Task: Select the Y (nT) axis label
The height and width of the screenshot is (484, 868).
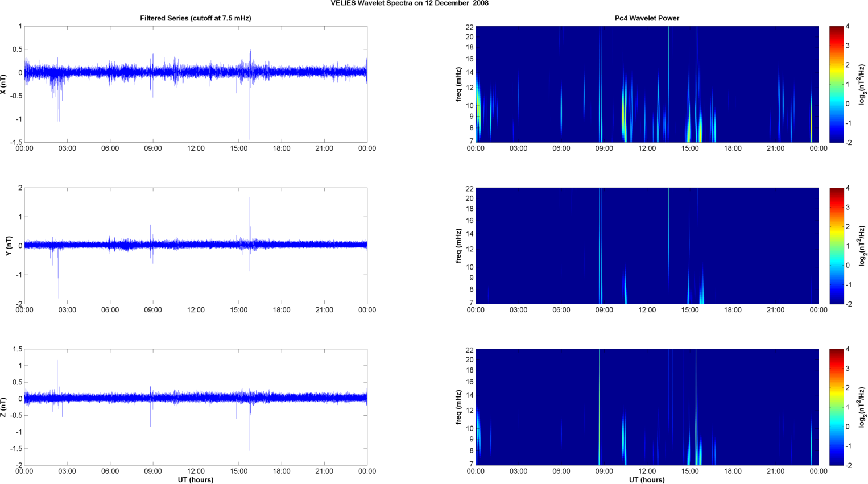Action: tap(9, 246)
